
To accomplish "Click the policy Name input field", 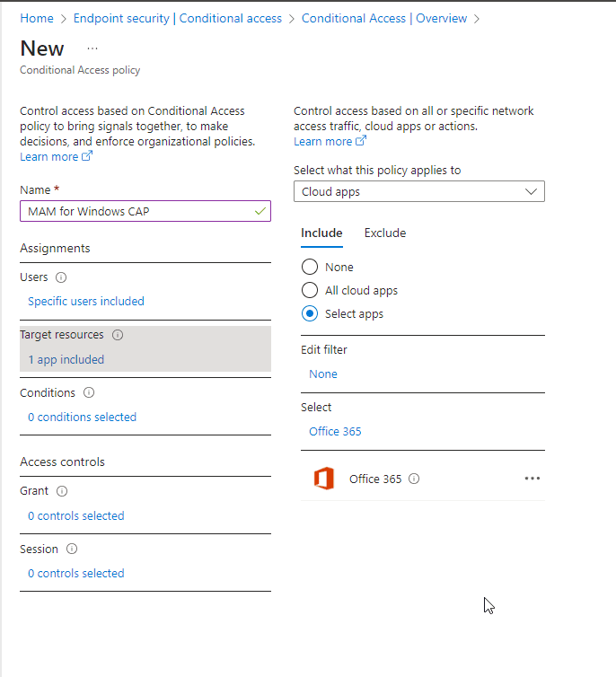I will (135, 211).
